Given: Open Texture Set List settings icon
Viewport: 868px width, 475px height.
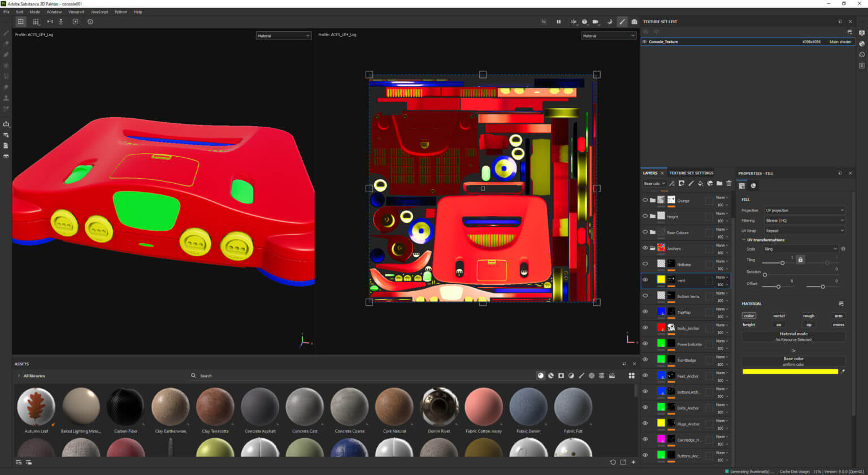Looking at the screenshot, I should [849, 32].
